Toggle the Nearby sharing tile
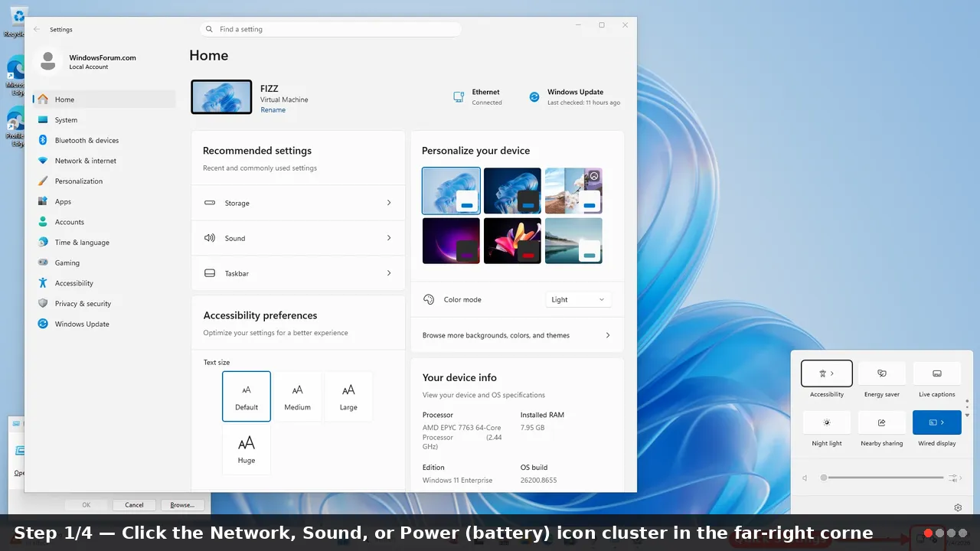The image size is (980, 551). click(882, 422)
